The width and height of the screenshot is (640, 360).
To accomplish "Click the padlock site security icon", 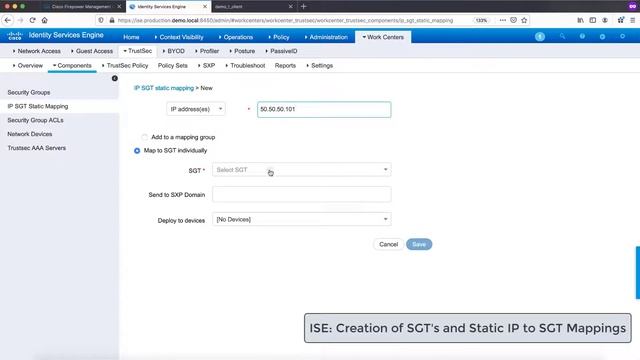I will 112,20.
